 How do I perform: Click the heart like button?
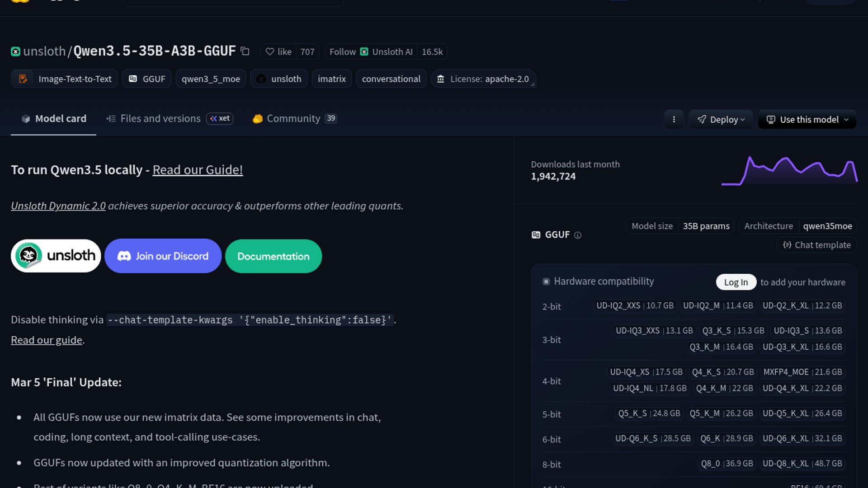(x=278, y=52)
